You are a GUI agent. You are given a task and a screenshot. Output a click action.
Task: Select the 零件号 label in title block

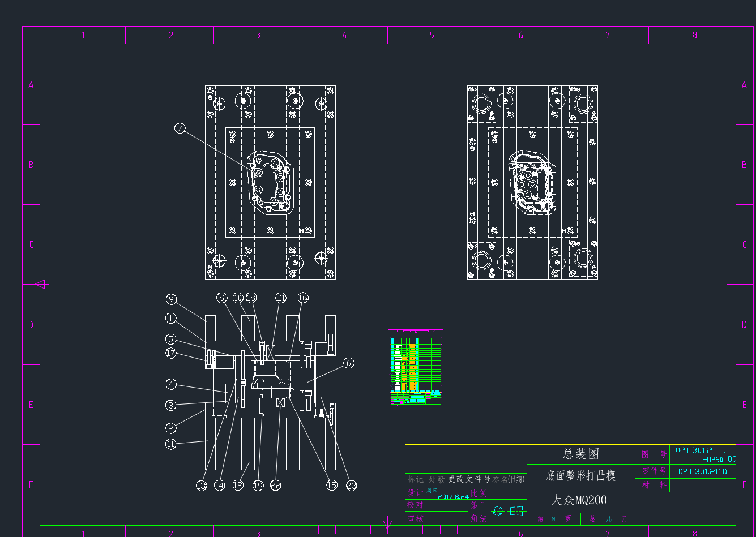[x=654, y=471]
